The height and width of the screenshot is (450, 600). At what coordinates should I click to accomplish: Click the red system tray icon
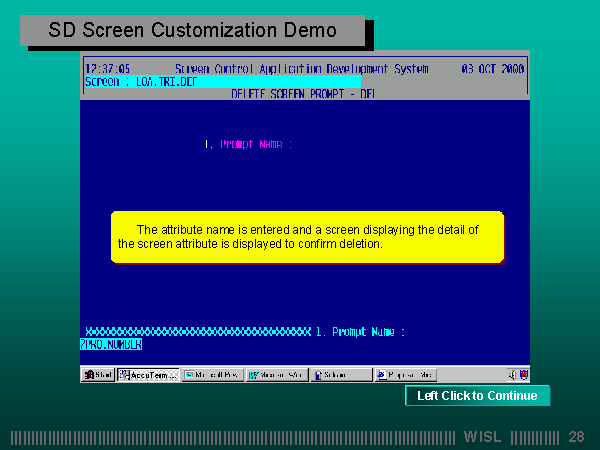(x=522, y=375)
